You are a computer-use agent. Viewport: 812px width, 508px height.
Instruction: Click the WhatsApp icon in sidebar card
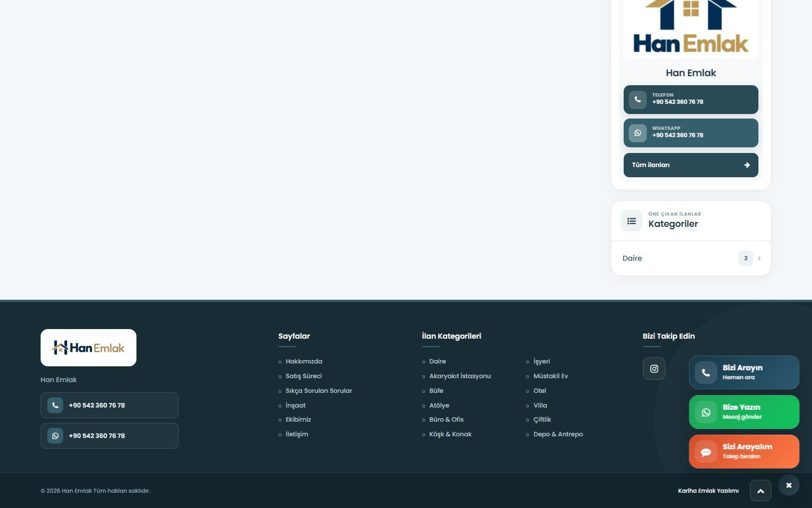(x=638, y=133)
